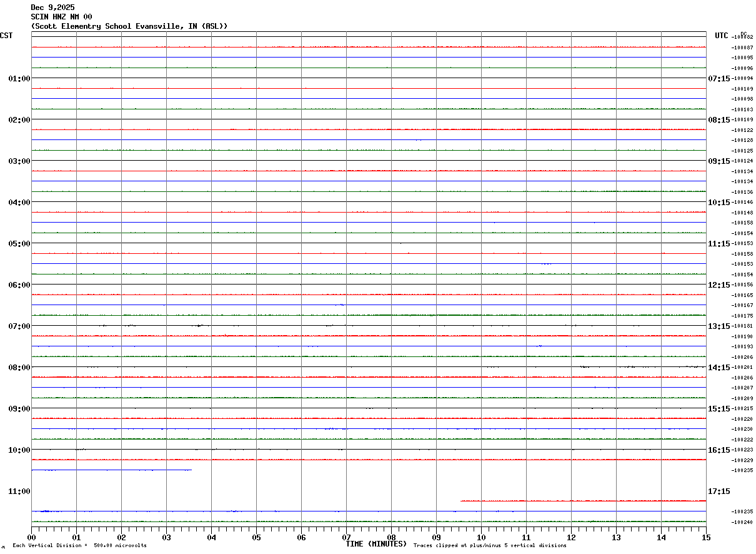Click the "10:15" UTC time label
Screen dimensions: 756x554
coord(719,203)
